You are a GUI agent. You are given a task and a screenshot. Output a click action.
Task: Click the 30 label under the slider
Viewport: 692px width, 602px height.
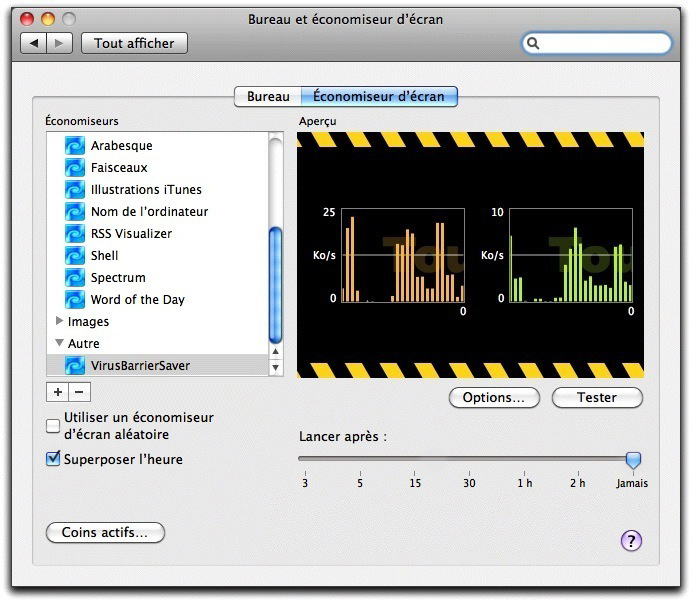coord(469,483)
